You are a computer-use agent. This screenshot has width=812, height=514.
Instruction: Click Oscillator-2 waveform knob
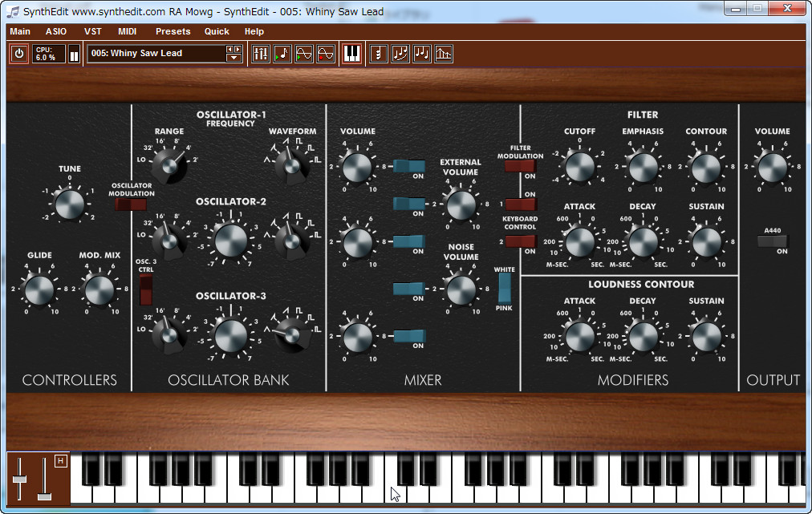point(291,241)
